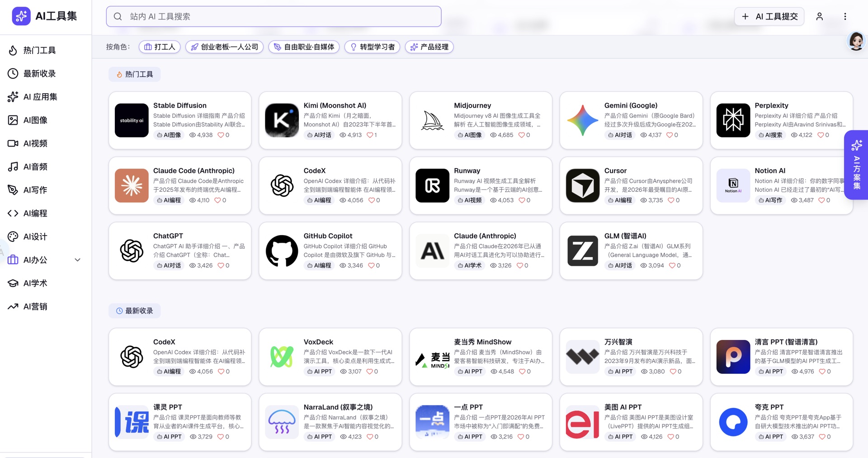
Task: Click the AI工具集 logo icon
Action: coord(21,16)
